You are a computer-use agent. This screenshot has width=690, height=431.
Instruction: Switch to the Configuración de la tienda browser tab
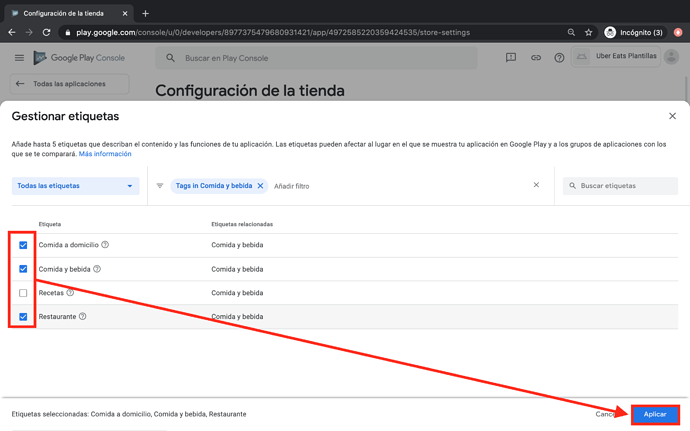point(65,13)
